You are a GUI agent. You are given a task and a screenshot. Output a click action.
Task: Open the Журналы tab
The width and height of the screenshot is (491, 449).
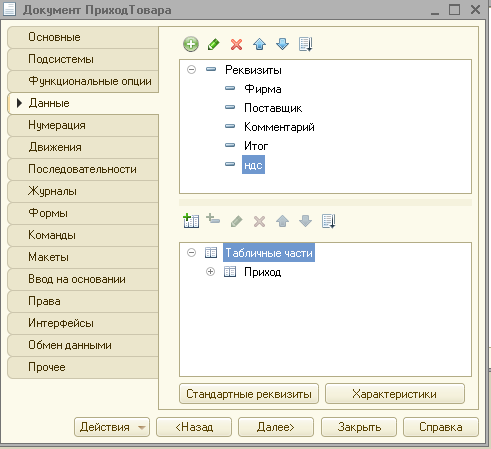[83, 191]
